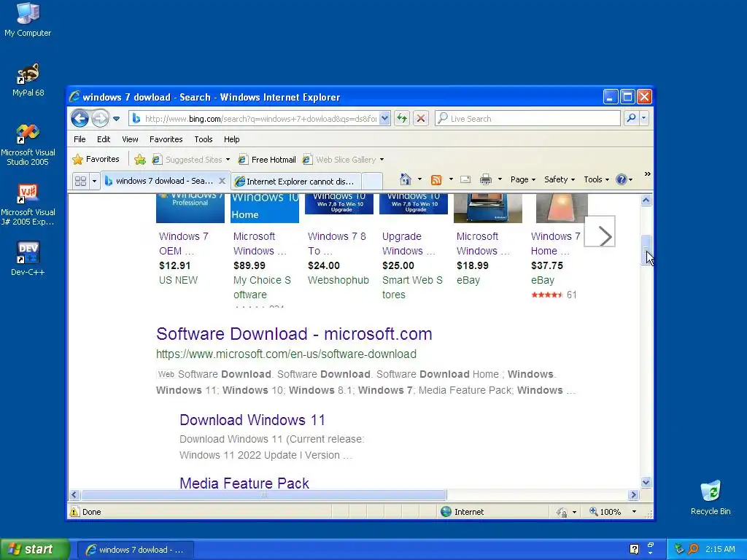The image size is (747, 560).
Task: Select the Recycle Bin desktop icon
Action: click(711, 497)
